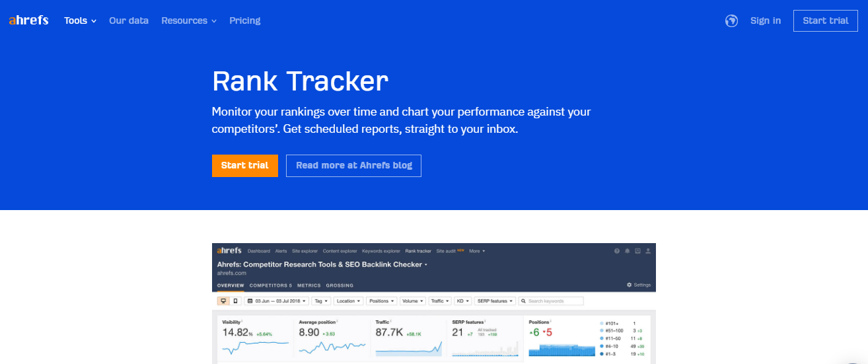The height and width of the screenshot is (364, 868).
Task: Expand the Tools menu
Action: [81, 20]
